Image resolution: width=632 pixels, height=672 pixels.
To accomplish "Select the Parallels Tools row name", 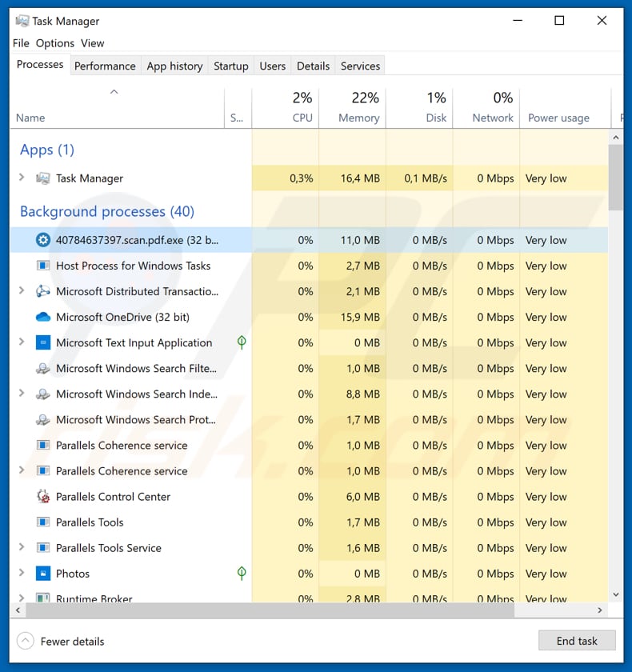I will tap(90, 522).
